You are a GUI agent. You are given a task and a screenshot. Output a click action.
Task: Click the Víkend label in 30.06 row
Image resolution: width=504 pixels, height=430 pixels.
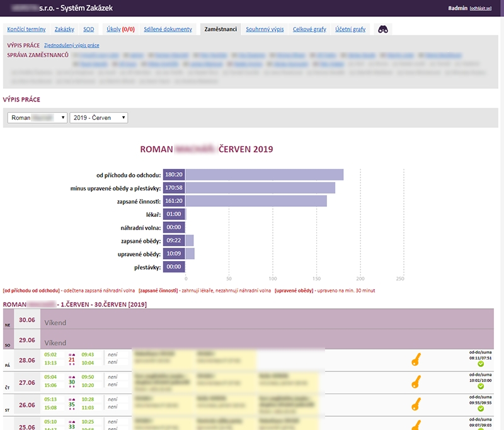click(x=55, y=323)
